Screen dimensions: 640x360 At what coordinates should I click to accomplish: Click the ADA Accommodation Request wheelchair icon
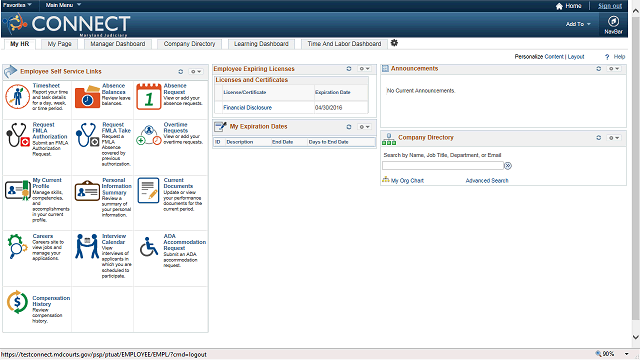pyautogui.click(x=149, y=247)
